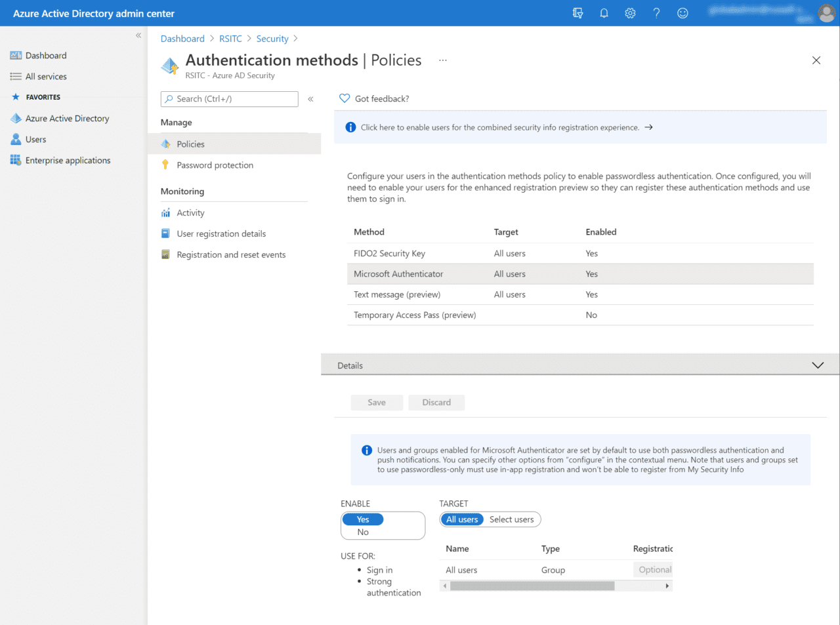The height and width of the screenshot is (625, 840).
Task: Click the Method column header
Action: [369, 232]
